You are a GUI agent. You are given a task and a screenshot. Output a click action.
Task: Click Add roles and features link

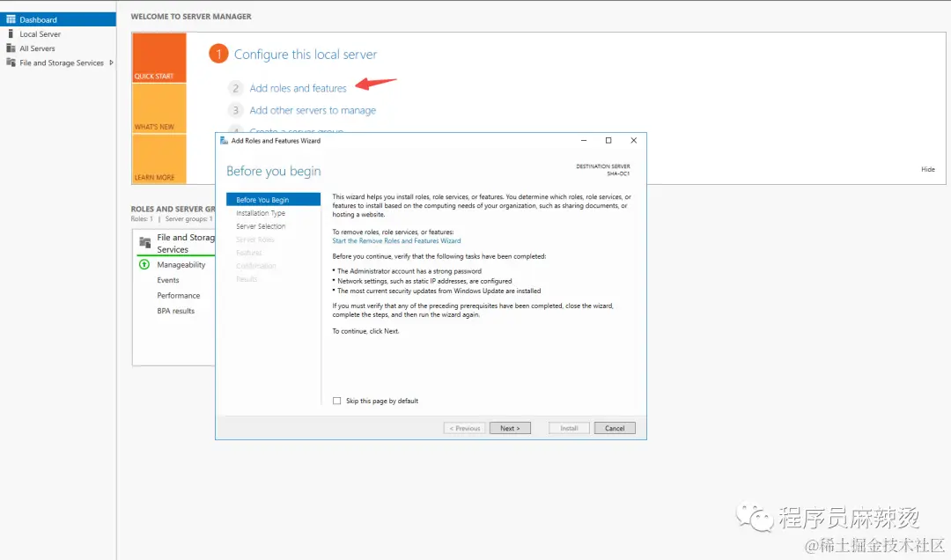(298, 88)
